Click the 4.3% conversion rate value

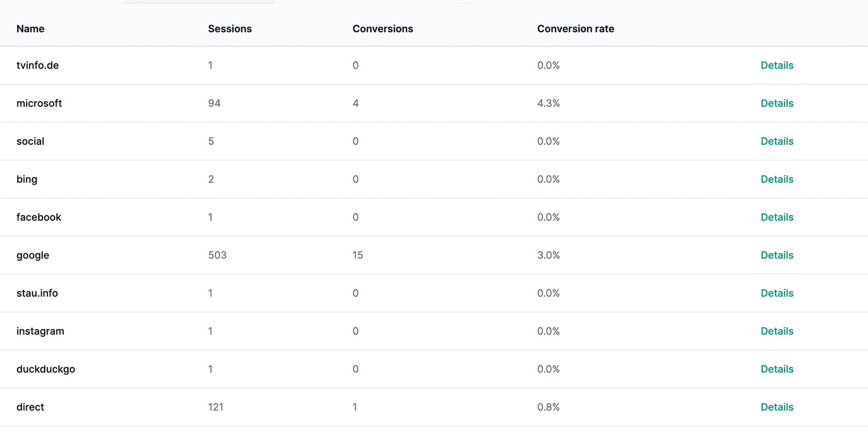coord(548,103)
